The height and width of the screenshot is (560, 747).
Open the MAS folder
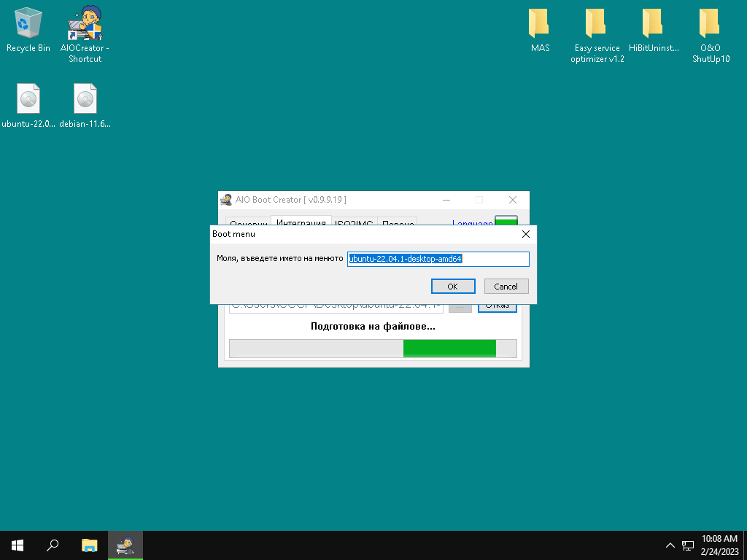(540, 31)
